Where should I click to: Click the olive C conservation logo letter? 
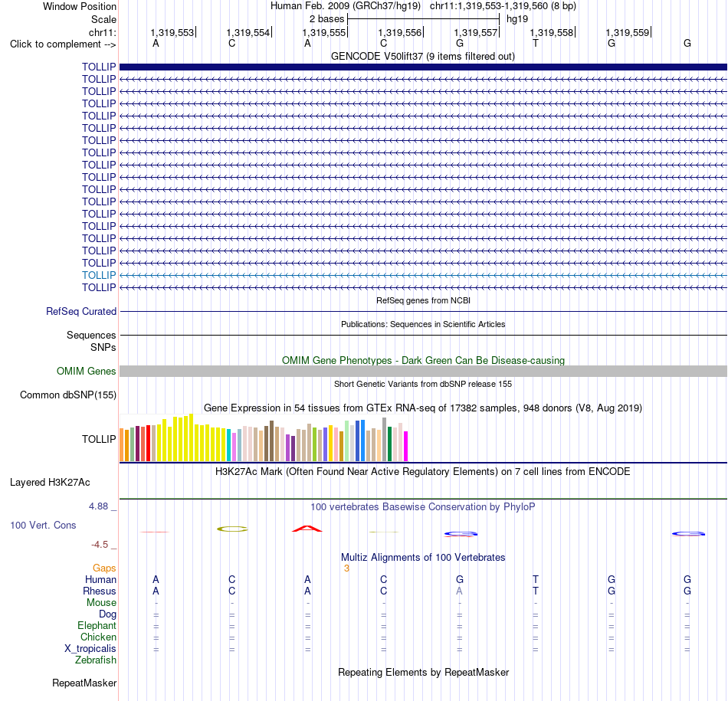(232, 529)
